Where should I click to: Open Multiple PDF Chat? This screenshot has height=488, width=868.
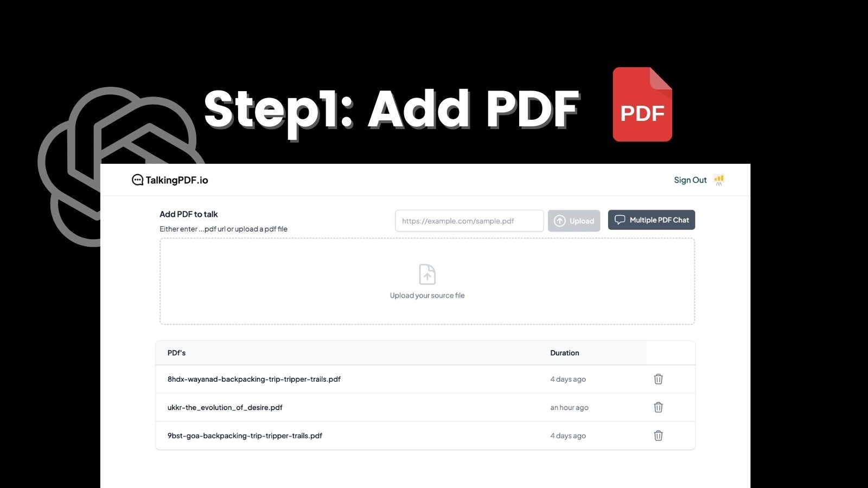[x=651, y=220]
